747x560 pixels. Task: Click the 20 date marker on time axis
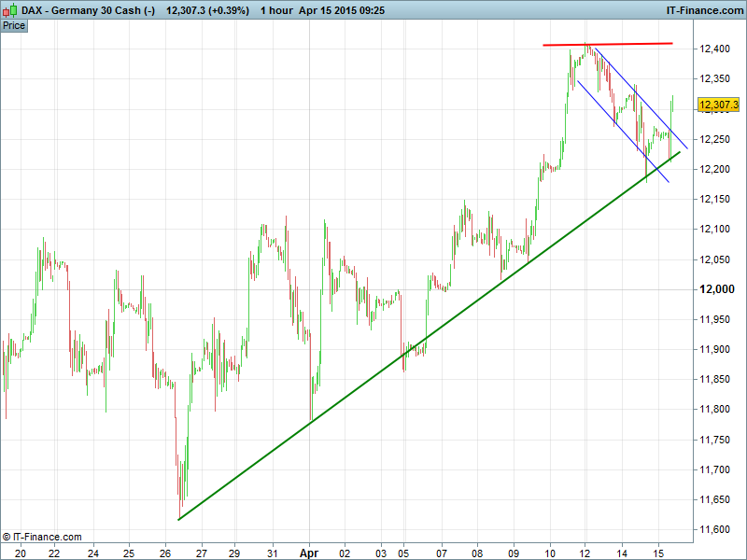click(x=20, y=553)
